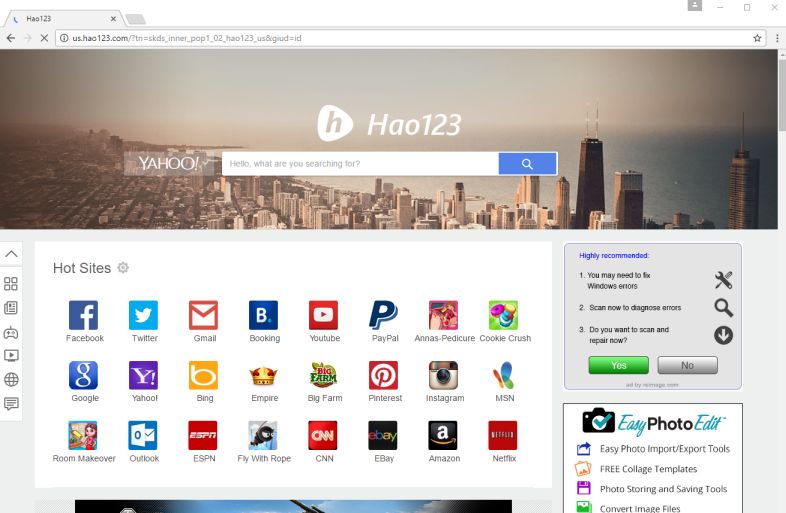Open the Gmail site icon
Viewport: 786px width, 513px height.
coord(204,315)
